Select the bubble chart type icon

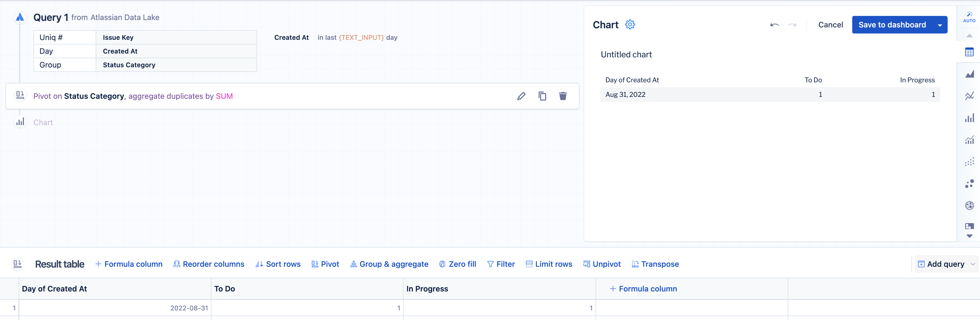click(969, 184)
